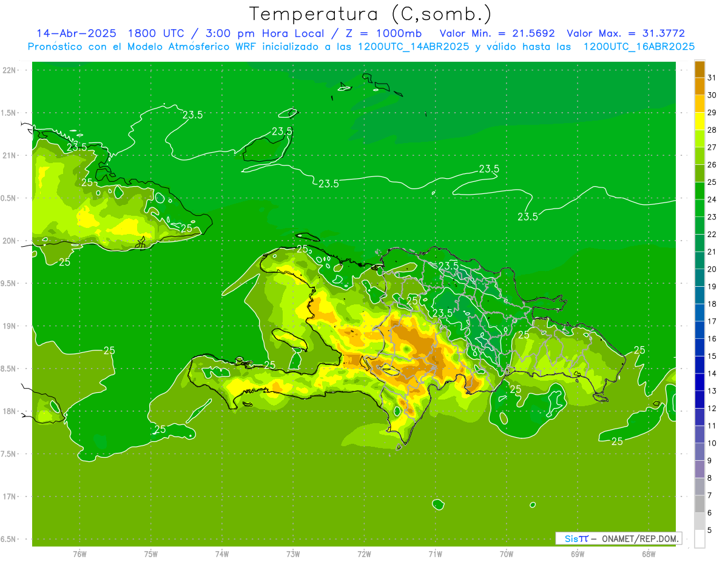The height and width of the screenshot is (562, 728).
Task: Click the "73W" longitude axis label
Action: click(293, 554)
